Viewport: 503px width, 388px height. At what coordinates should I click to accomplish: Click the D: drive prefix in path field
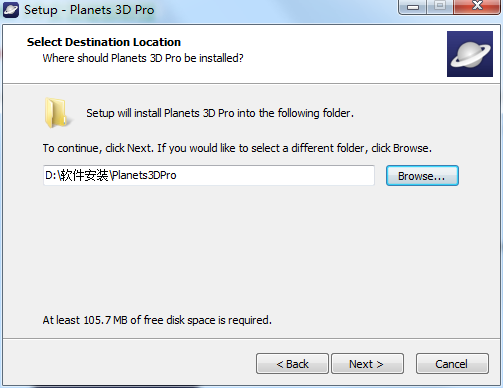point(51,175)
